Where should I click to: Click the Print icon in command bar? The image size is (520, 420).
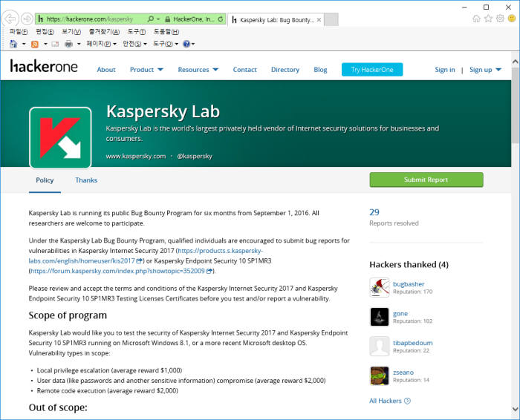click(x=68, y=44)
